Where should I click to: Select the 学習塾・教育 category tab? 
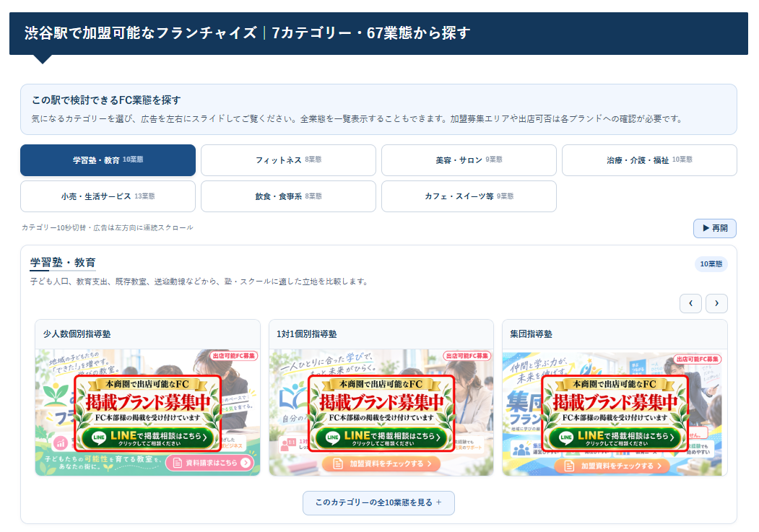click(x=108, y=160)
